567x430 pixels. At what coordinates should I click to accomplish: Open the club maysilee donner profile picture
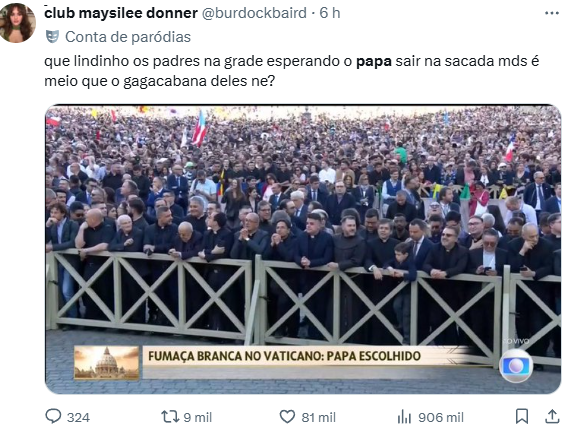[17, 23]
